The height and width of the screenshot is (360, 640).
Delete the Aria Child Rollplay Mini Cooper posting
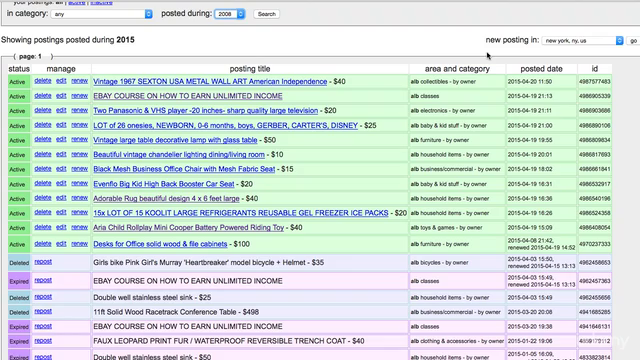(43, 227)
